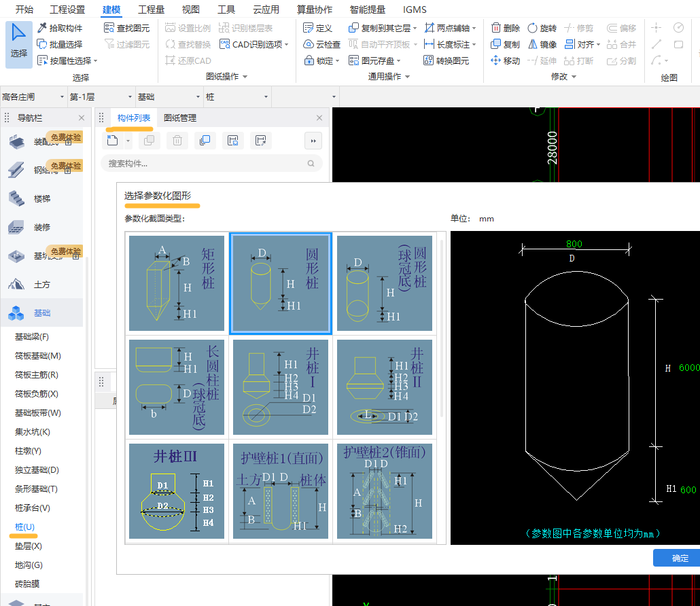Click the 镜像 mirror tool
700x606 pixels.
click(542, 44)
